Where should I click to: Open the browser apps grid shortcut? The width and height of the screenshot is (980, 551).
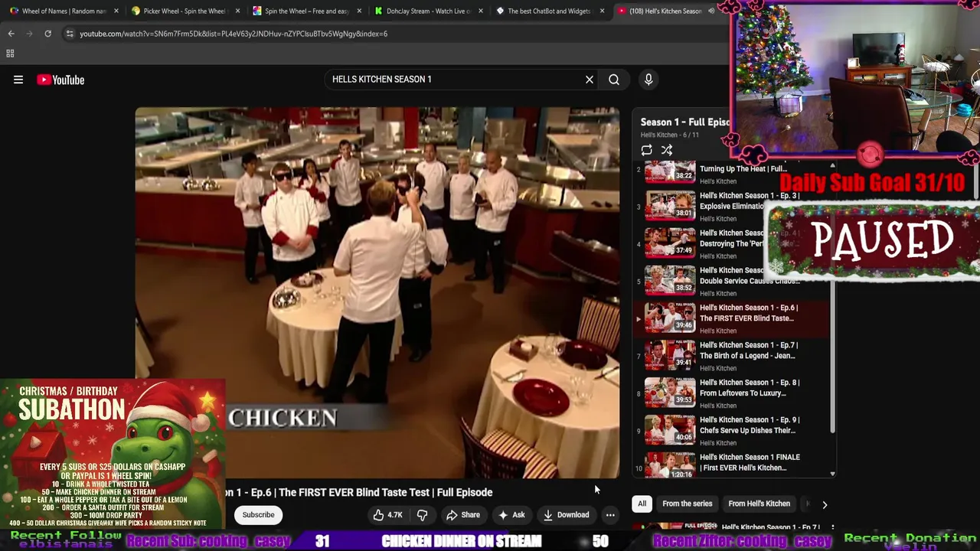pos(10,54)
